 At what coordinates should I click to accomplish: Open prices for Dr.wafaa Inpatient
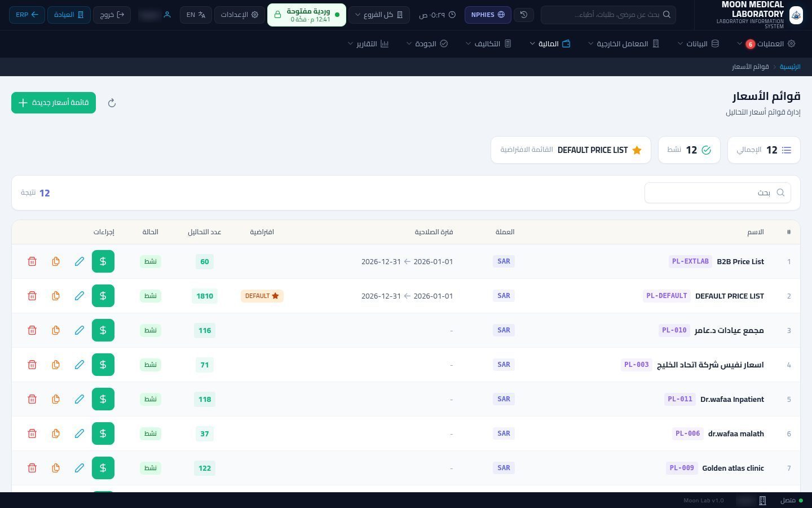103,399
